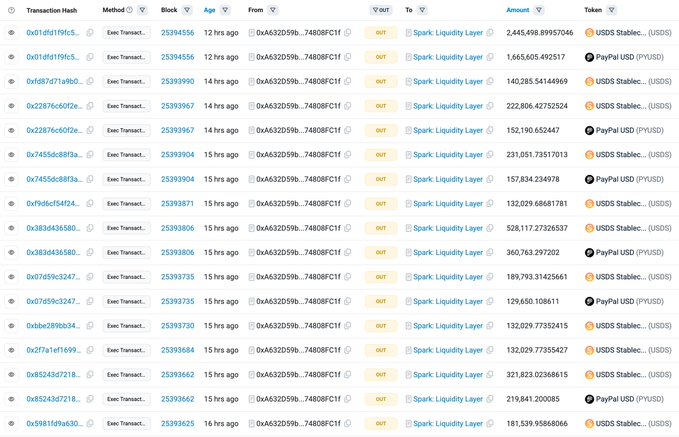Open Spark: Liquidity Layer in 132,029.77355427 row
The height and width of the screenshot is (437, 679).
click(448, 350)
